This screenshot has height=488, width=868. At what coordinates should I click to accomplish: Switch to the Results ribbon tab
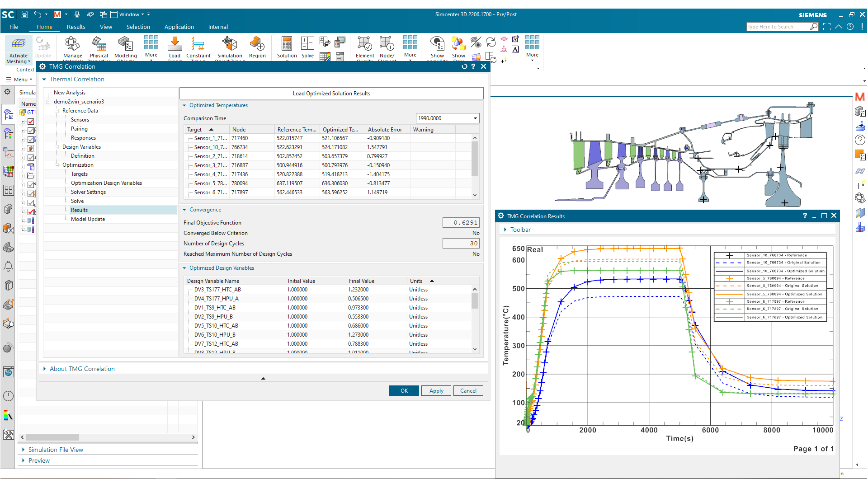tap(76, 27)
